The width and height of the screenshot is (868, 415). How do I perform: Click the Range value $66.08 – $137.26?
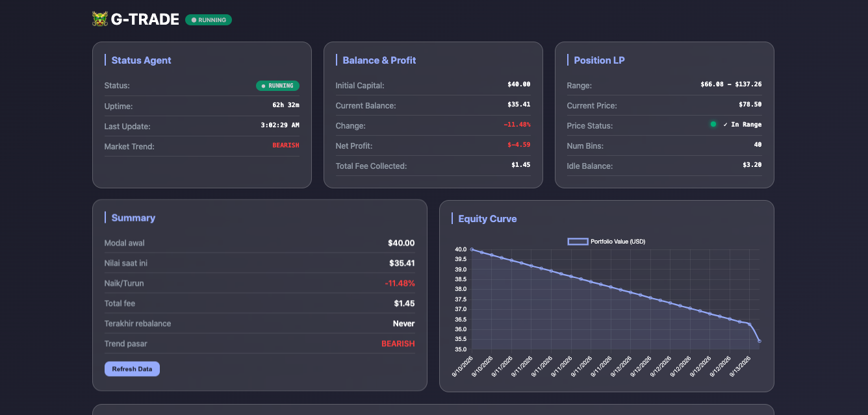732,85
